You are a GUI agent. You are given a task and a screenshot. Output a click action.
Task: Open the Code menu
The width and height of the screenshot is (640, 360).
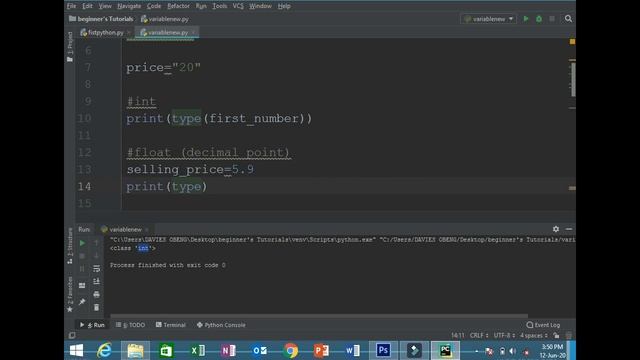[154, 6]
